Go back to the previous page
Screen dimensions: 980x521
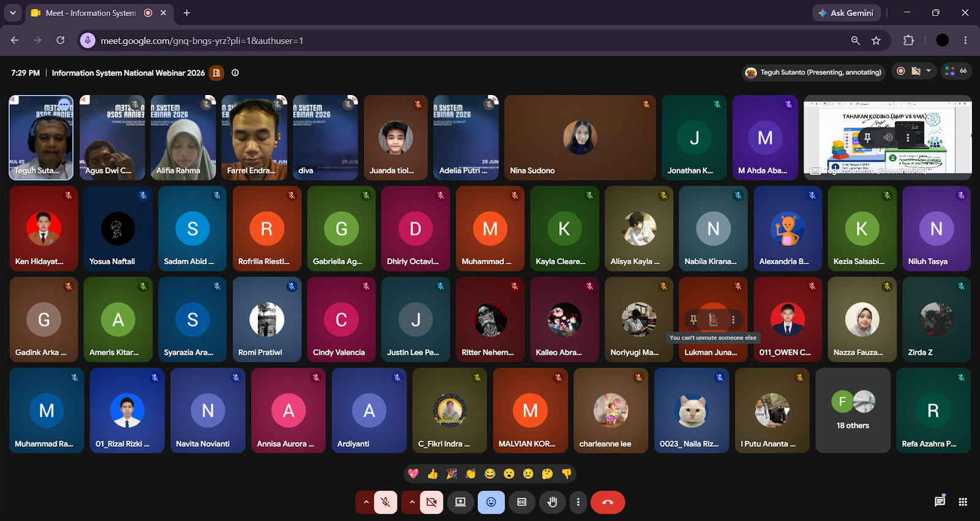click(x=15, y=40)
